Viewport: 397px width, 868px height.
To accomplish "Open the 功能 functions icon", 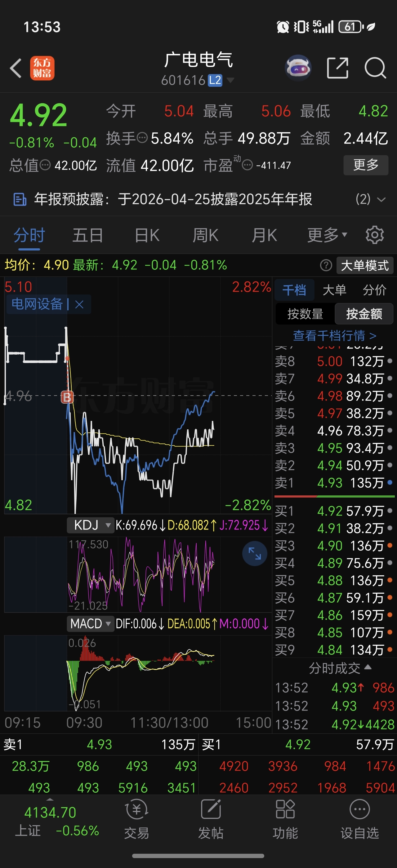I will pos(285,819).
